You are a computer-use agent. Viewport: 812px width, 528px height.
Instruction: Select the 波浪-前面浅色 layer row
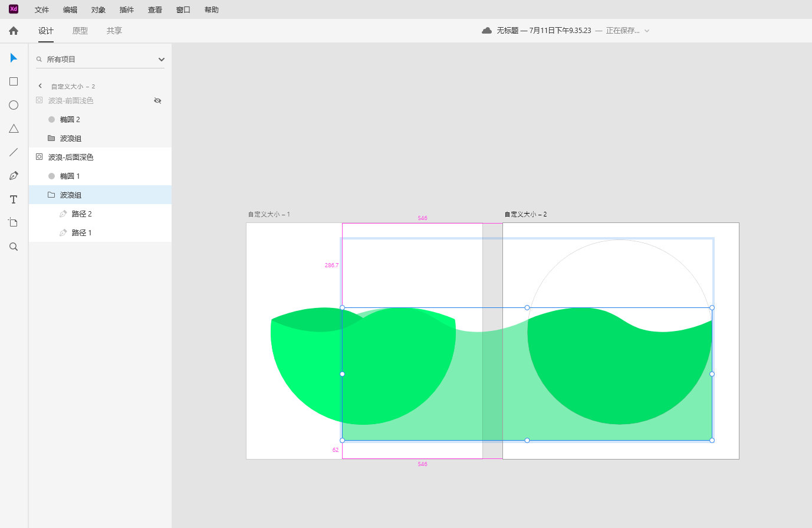click(100, 100)
